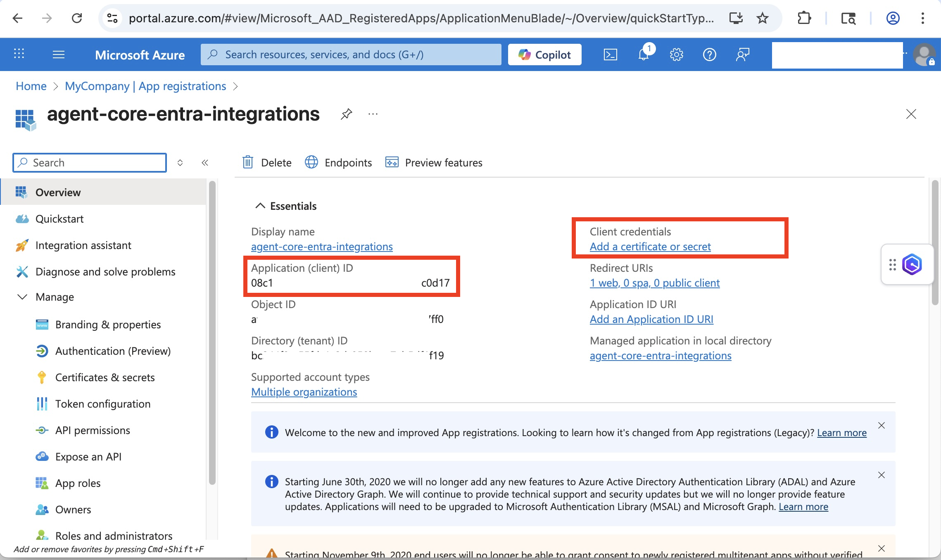Image resolution: width=941 pixels, height=560 pixels.
Task: Go forward using the browser forward arrow
Action: [47, 18]
